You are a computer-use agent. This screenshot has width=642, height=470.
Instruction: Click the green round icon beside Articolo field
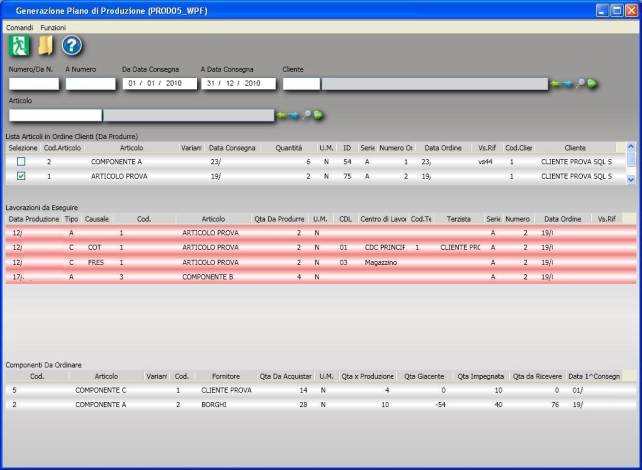coord(320,116)
